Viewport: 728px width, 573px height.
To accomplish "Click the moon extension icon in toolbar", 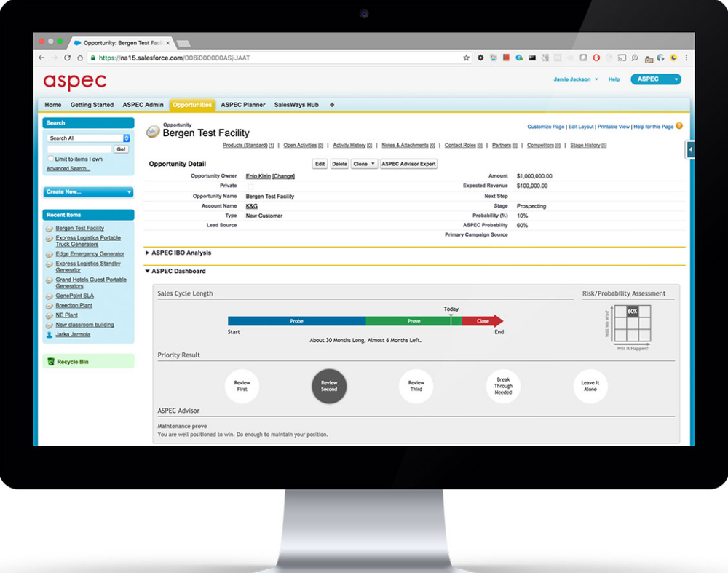I will pos(673,58).
